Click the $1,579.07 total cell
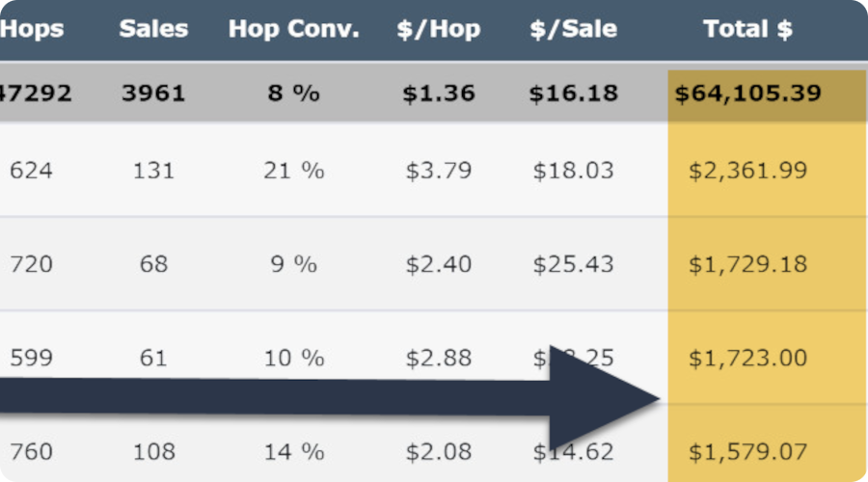The width and height of the screenshot is (868, 482). click(747, 450)
